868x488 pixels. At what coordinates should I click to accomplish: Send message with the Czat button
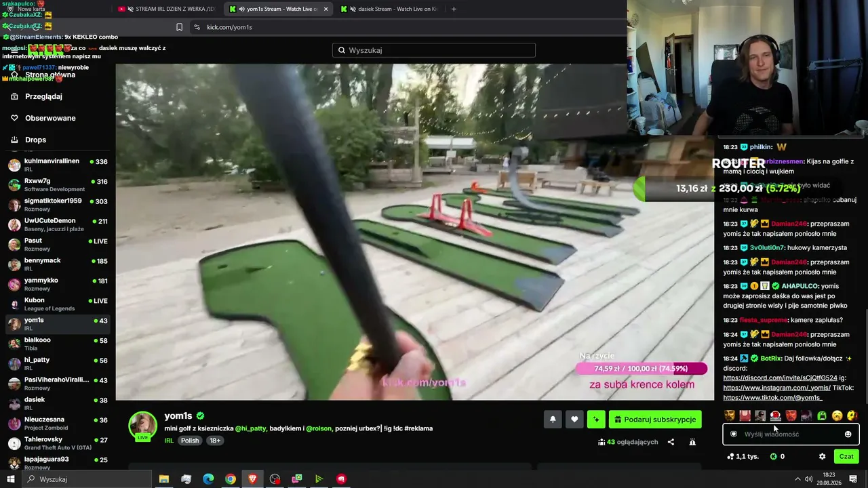(846, 456)
